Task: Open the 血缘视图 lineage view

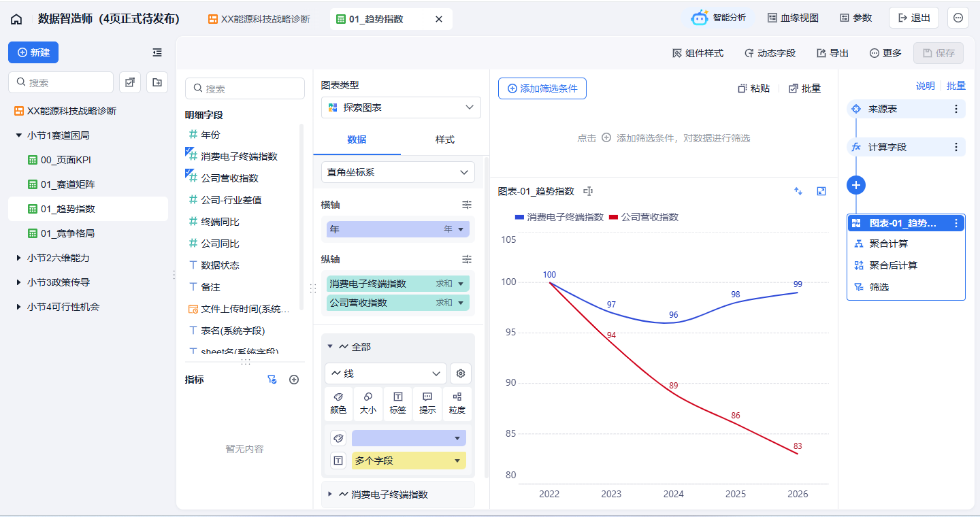Action: (x=793, y=18)
